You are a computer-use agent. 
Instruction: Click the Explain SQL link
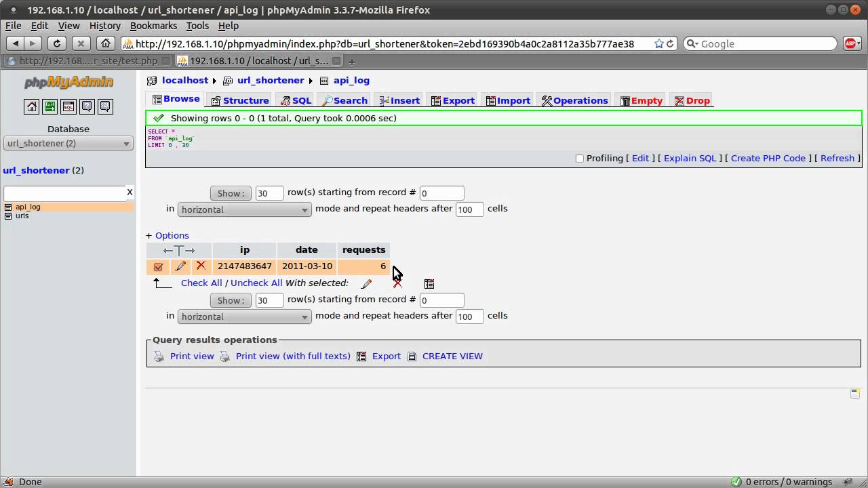690,159
